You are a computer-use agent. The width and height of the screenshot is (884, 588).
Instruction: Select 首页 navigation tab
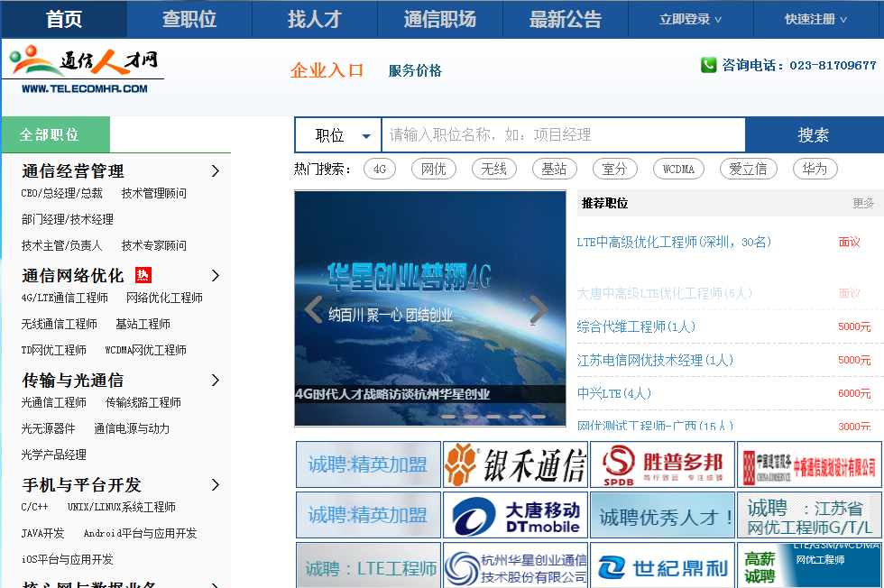point(64,19)
